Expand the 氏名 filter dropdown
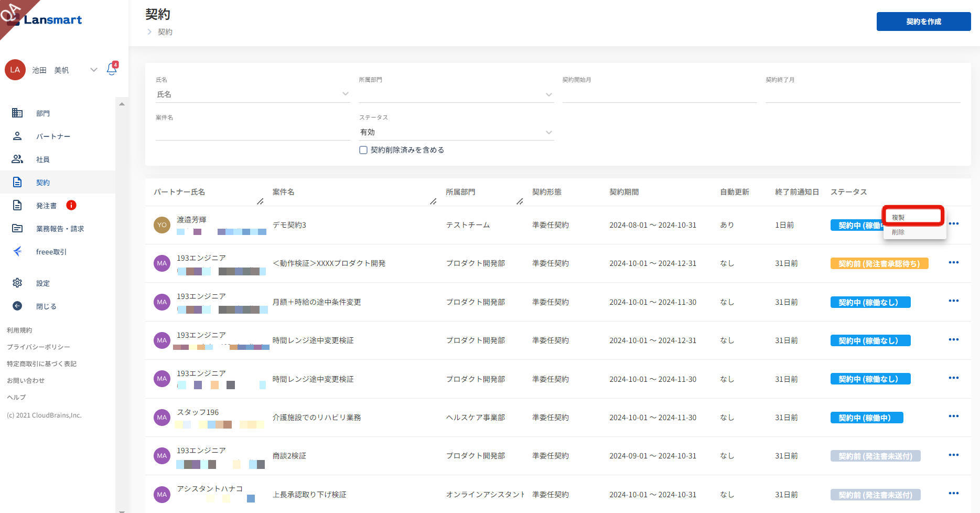 coord(345,94)
